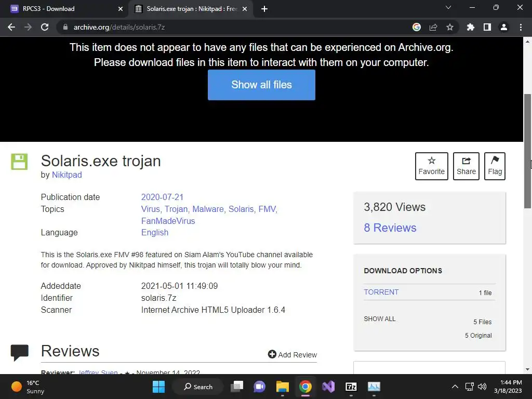This screenshot has width=532, height=399.
Task: Open the clock showing 1:44 PM
Action: click(508, 387)
